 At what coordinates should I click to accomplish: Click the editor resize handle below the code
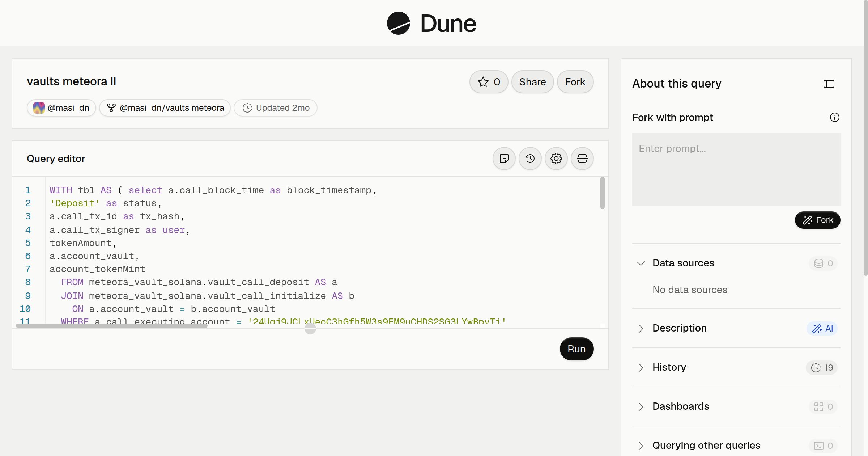[x=310, y=329]
